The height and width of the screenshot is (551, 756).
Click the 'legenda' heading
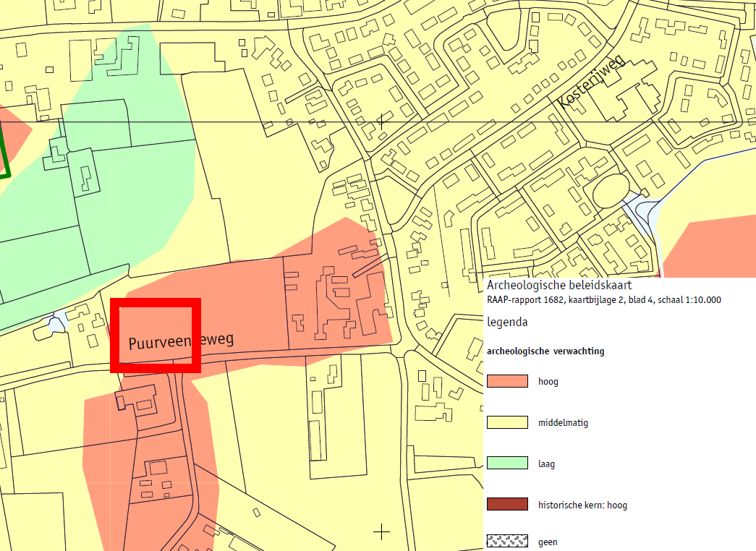coord(507,322)
